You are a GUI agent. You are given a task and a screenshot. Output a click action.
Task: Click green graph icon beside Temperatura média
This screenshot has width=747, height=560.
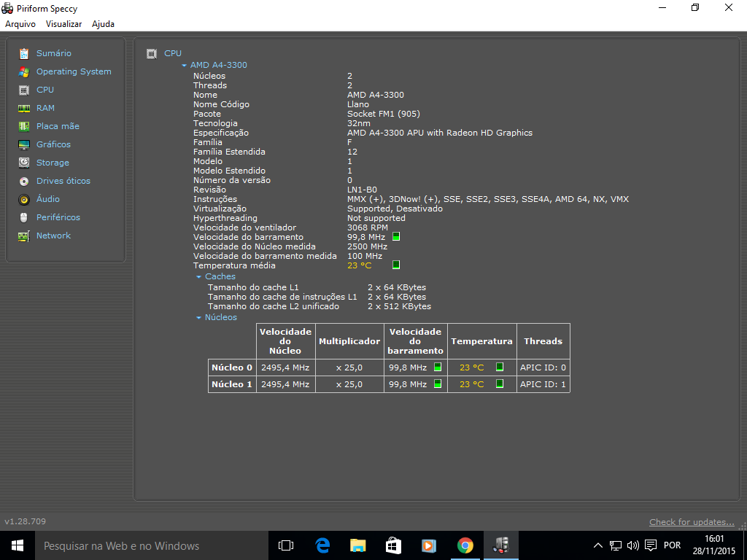pyautogui.click(x=396, y=265)
